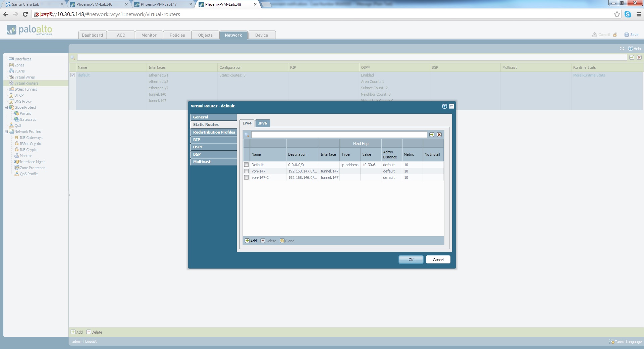The image size is (644, 349).
Task: Reload the page with browser refresh icon
Action: 25,14
